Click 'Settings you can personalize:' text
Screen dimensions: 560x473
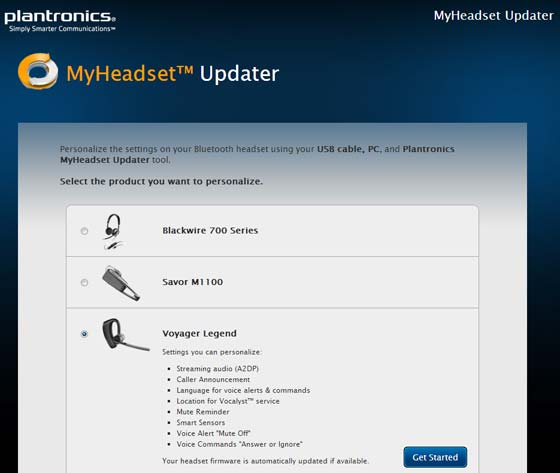[212, 352]
